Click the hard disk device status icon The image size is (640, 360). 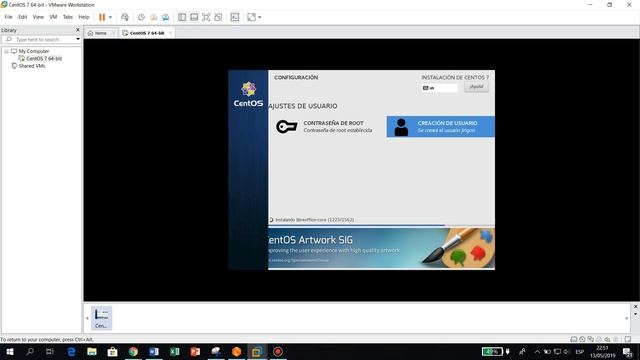pos(573,339)
